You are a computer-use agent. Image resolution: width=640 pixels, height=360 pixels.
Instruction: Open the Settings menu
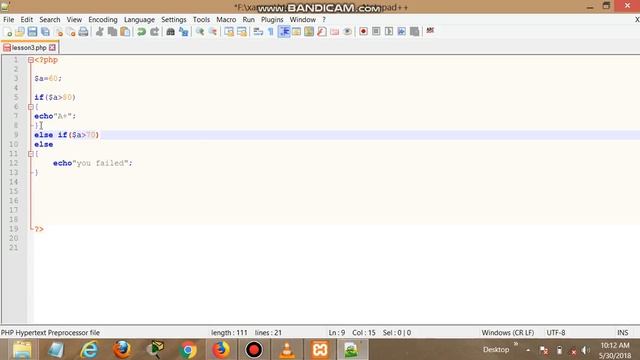pyautogui.click(x=173, y=20)
